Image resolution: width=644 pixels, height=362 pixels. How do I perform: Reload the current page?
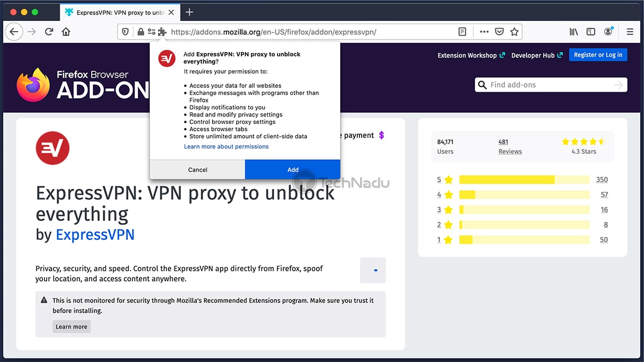pos(49,32)
